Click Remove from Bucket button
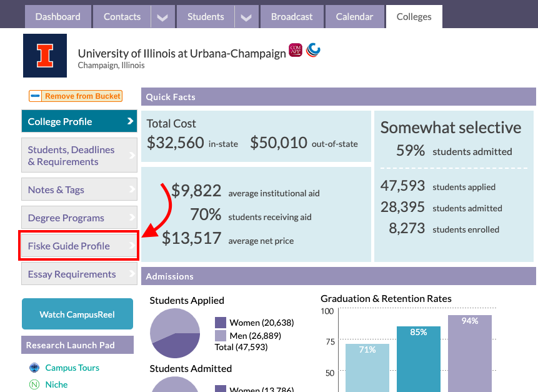 click(76, 96)
